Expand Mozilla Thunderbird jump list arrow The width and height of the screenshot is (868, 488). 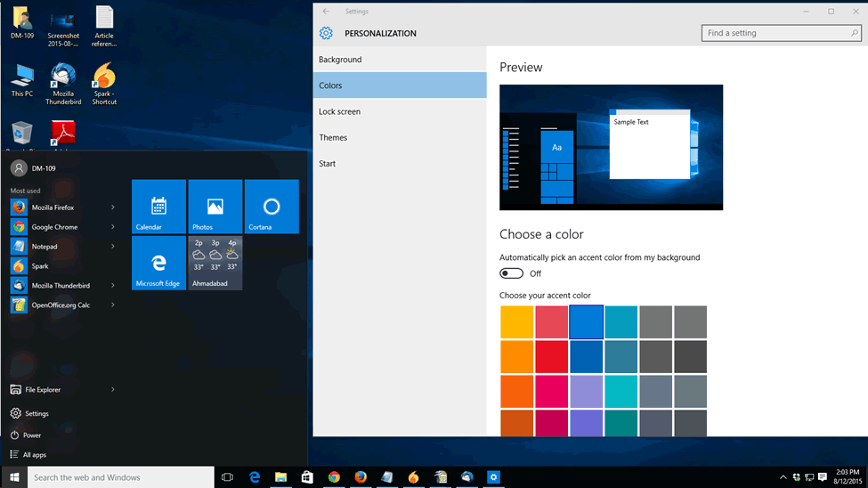coord(113,285)
